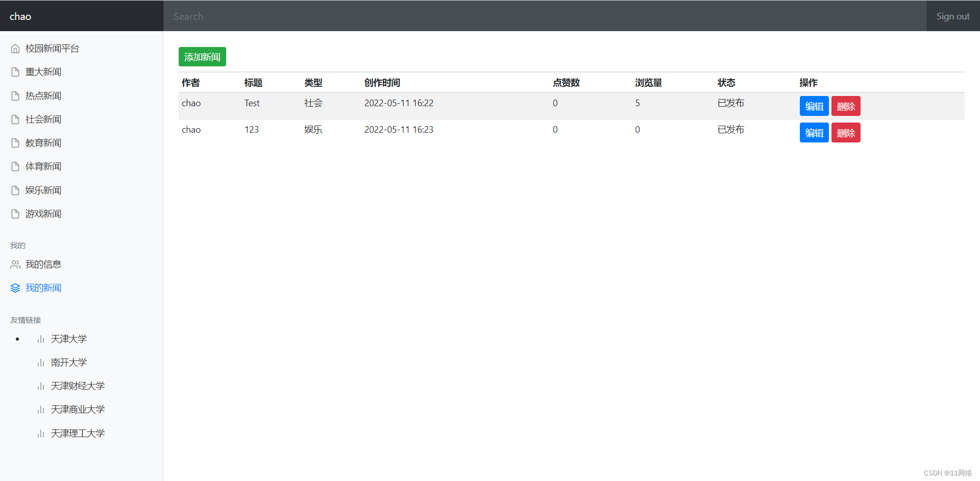Click the chao brand name
980x481 pixels.
pyautogui.click(x=20, y=16)
